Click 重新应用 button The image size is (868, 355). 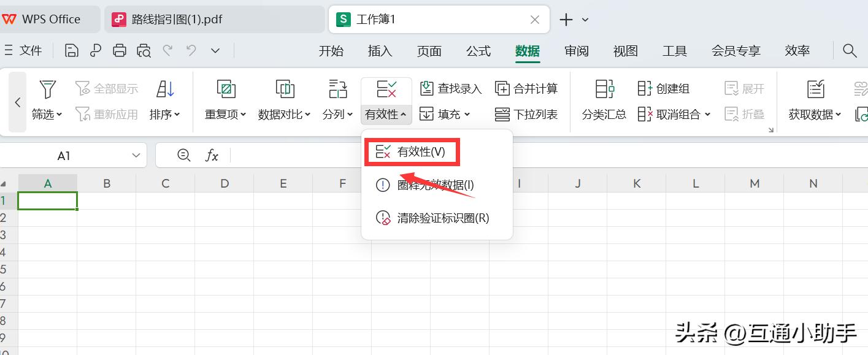[x=107, y=114]
